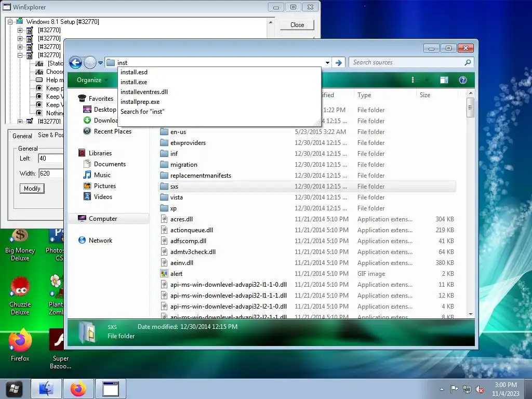This screenshot has width=532, height=399.
Task: Click the Modify button in WinExplorer
Action: [32, 188]
